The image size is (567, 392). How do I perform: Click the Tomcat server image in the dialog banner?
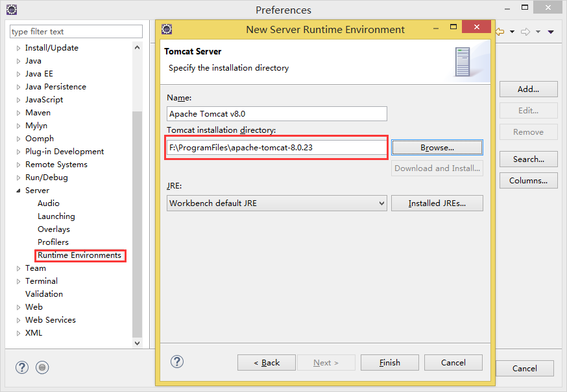463,62
